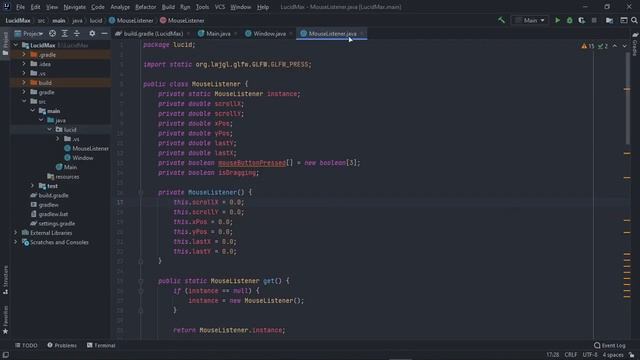Open the Project view dropdown

point(29,33)
